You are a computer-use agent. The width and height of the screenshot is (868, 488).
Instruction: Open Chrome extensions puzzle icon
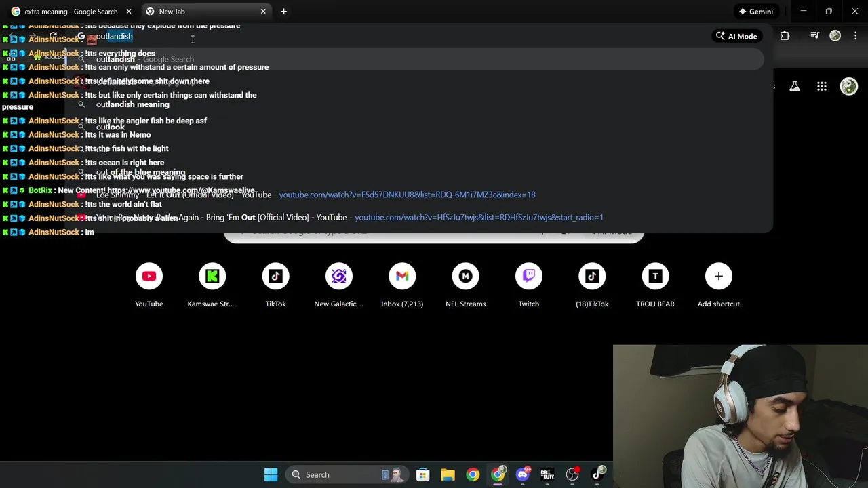[785, 36]
